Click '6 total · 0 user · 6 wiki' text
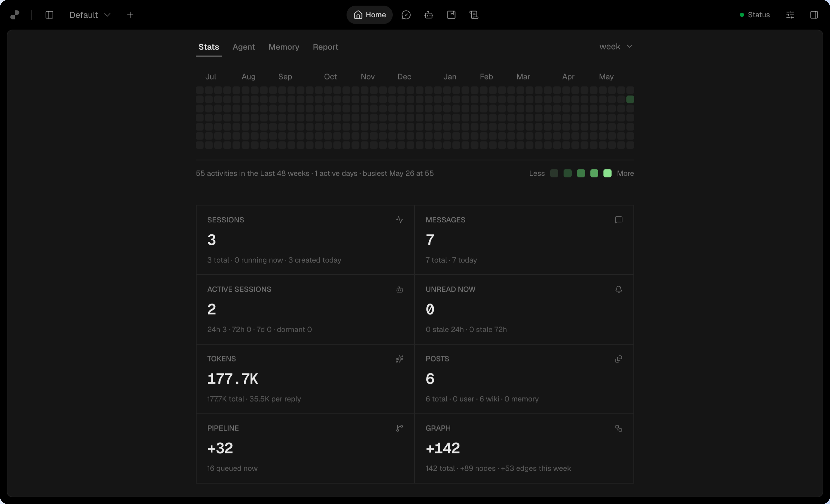Screen dimensions: 830x504 click(462, 399)
